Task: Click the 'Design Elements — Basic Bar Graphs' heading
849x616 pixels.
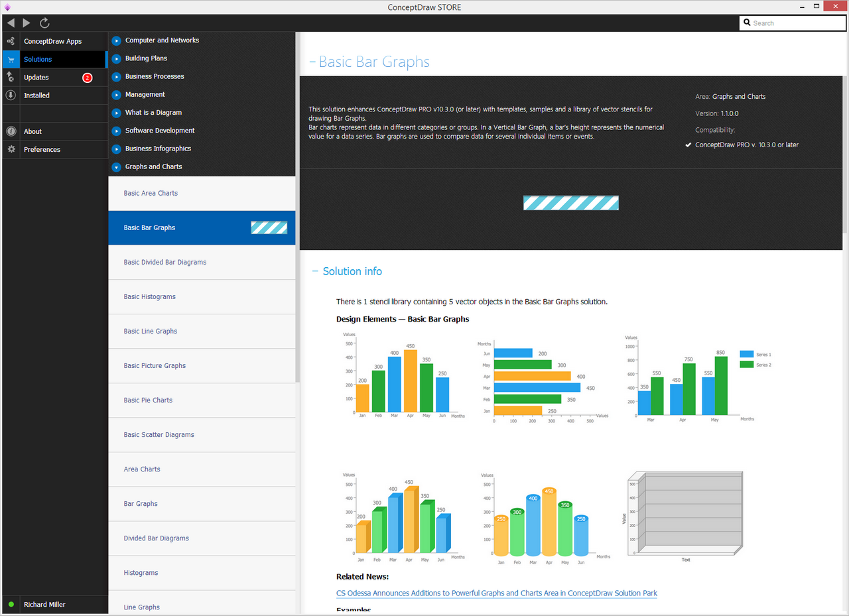Action: coord(403,320)
